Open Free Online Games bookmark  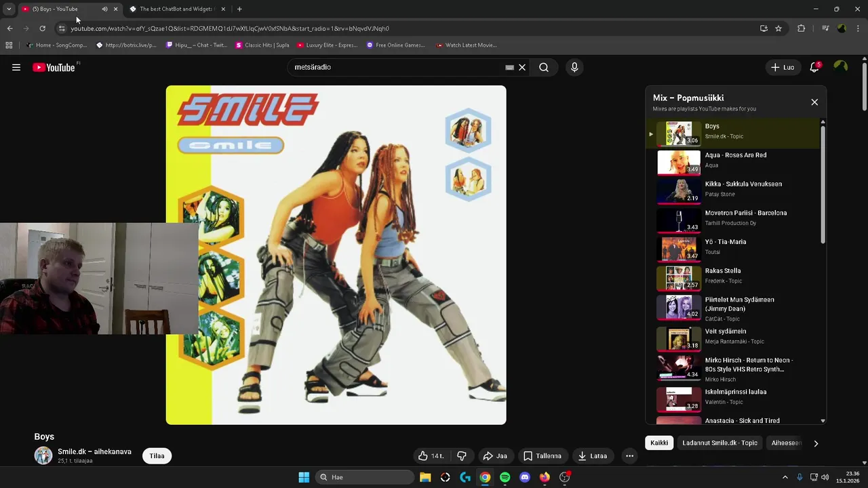click(x=396, y=45)
